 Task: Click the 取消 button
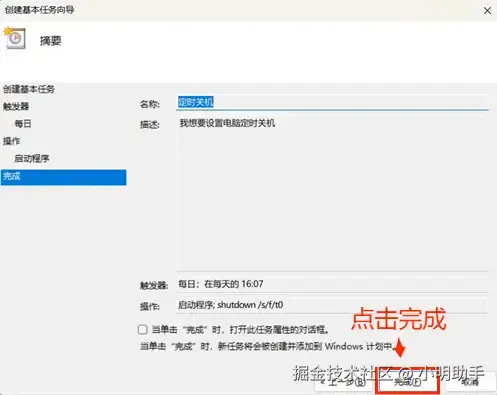click(x=470, y=382)
